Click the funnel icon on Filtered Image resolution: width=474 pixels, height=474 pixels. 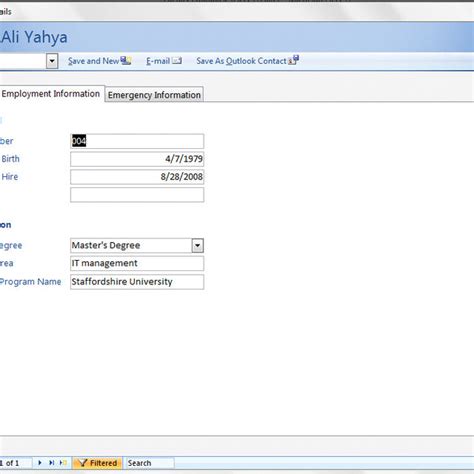pyautogui.click(x=83, y=463)
